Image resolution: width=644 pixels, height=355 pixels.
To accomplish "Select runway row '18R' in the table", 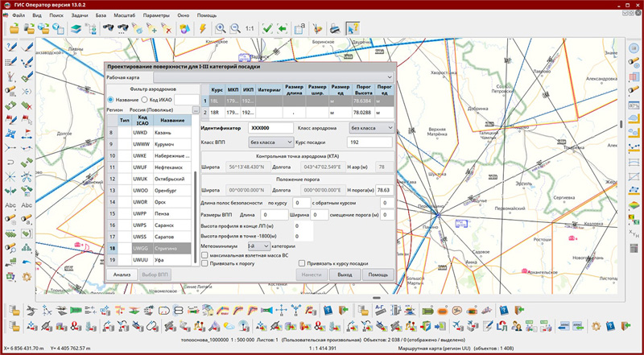I will point(297,112).
